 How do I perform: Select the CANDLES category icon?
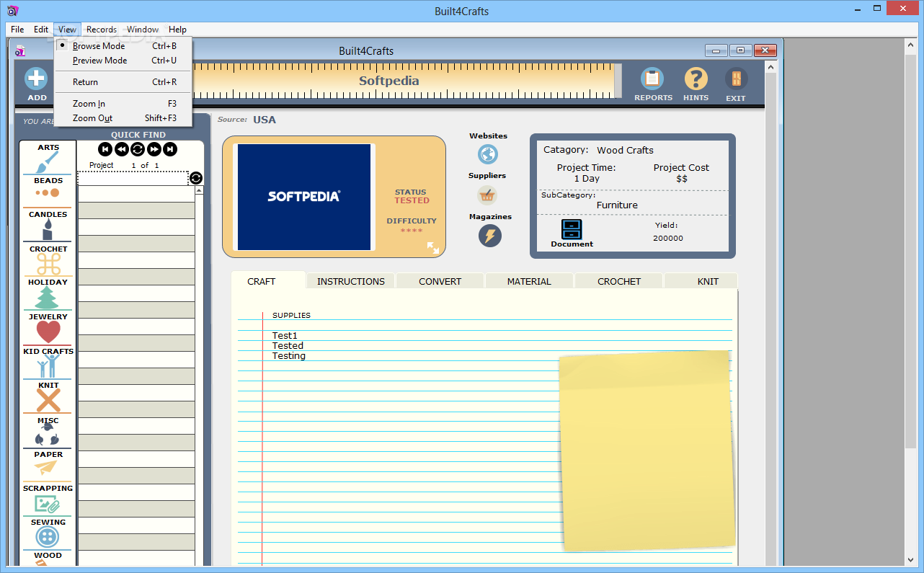(x=48, y=230)
